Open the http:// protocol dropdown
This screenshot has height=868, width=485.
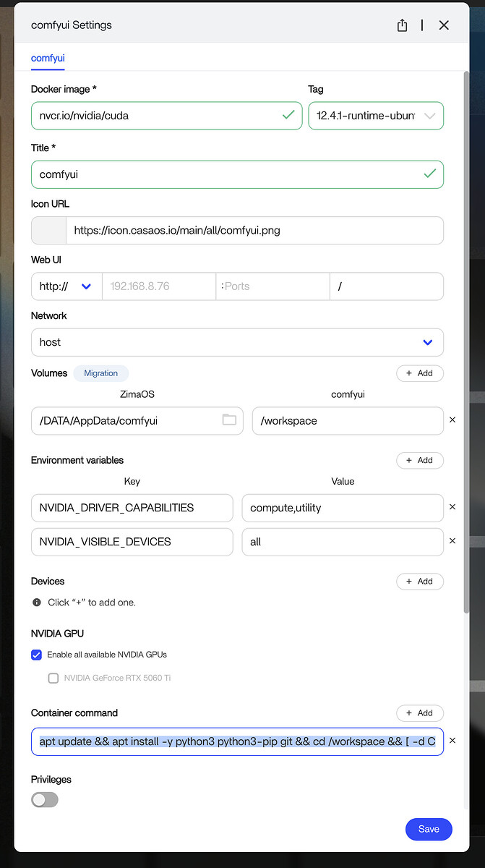pyautogui.click(x=66, y=286)
